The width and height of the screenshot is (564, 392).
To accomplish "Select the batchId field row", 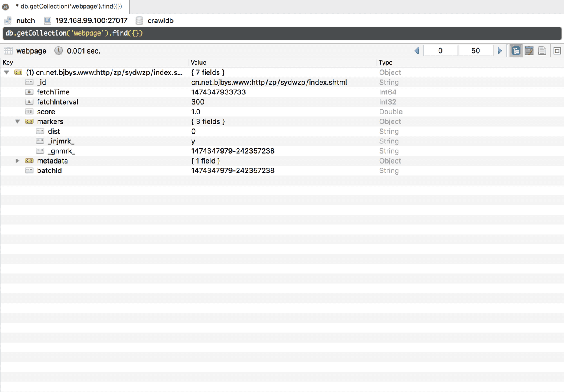I will pos(49,171).
